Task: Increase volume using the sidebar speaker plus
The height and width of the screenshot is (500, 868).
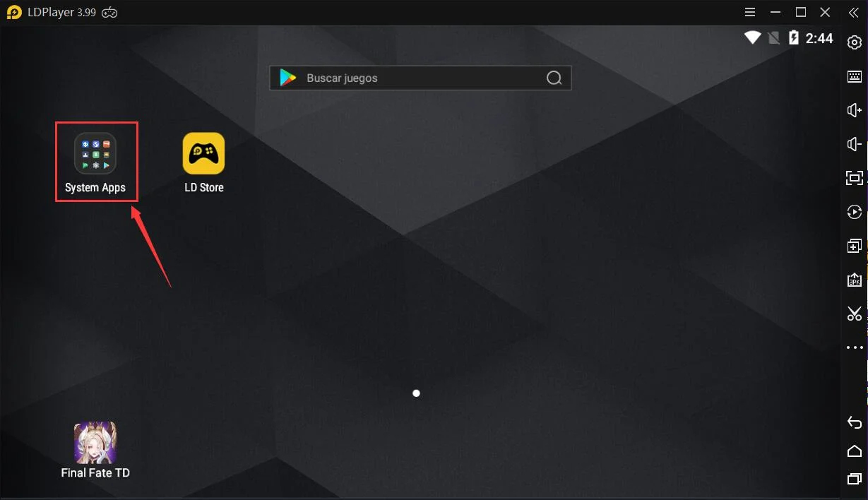Action: (x=855, y=110)
